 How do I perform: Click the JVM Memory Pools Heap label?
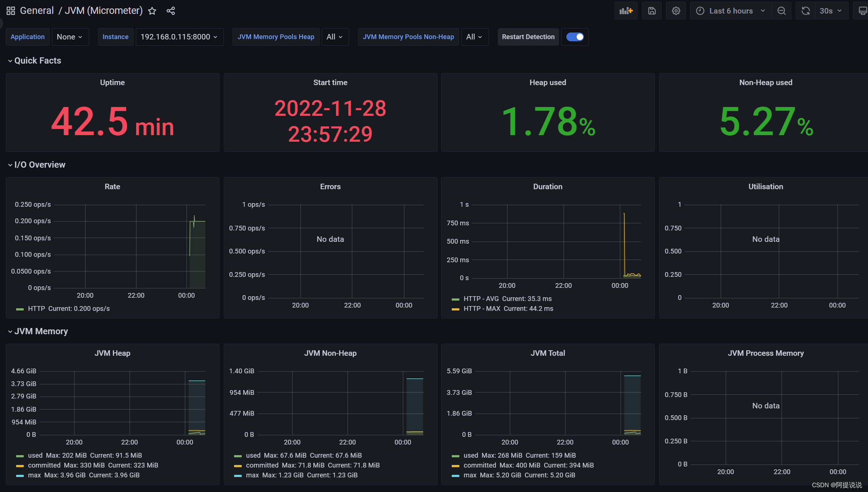pyautogui.click(x=276, y=37)
